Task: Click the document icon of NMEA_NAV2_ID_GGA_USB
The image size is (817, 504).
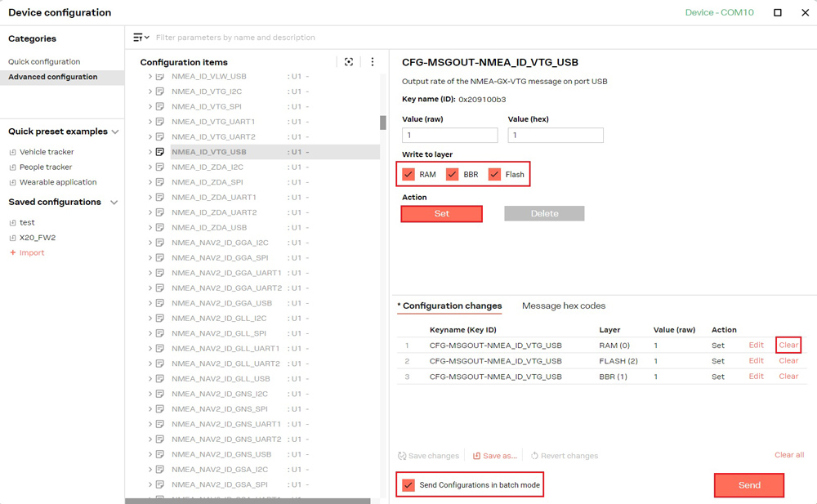Action: tap(160, 303)
